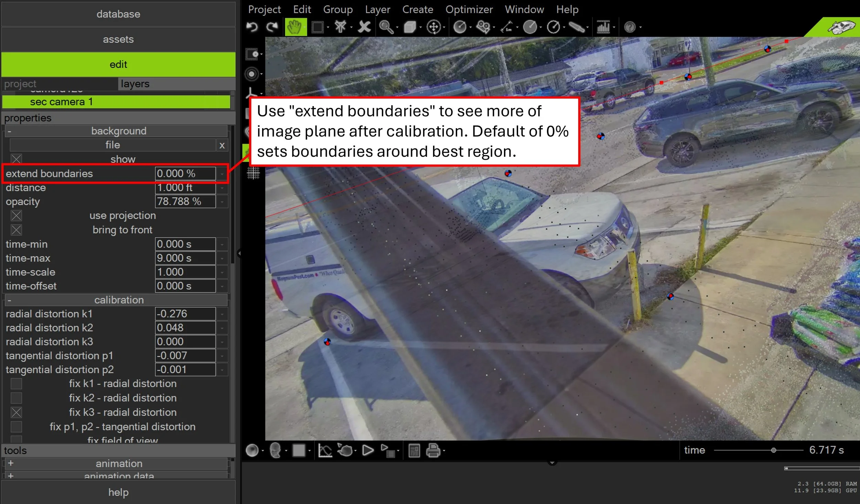
Task: Open dropdown arrow next to opacity value
Action: 222,201
